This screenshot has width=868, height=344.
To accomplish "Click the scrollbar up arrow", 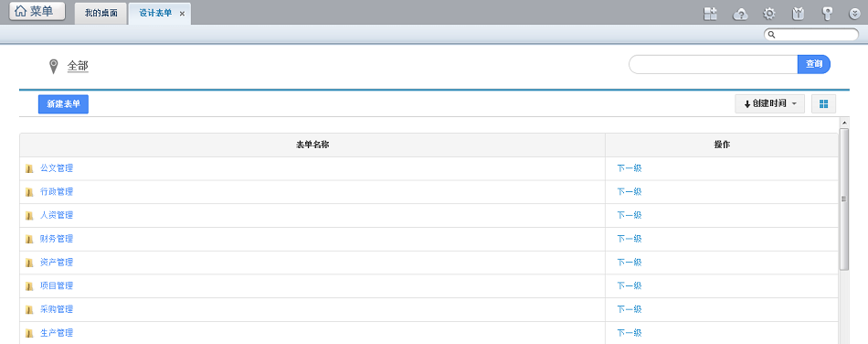I will tap(844, 123).
